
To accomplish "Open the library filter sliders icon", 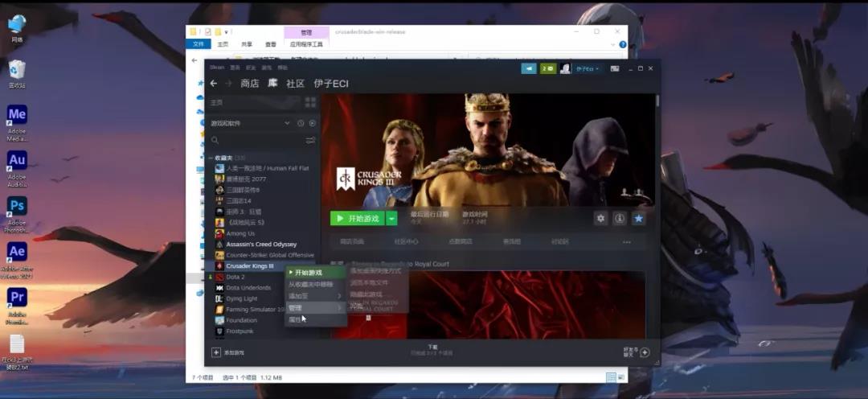I will (310, 141).
